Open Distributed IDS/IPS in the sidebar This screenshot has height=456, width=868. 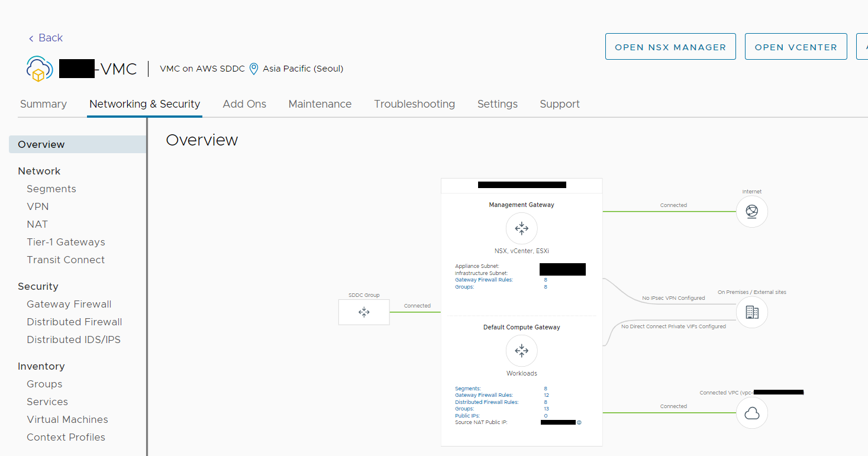[x=73, y=339]
